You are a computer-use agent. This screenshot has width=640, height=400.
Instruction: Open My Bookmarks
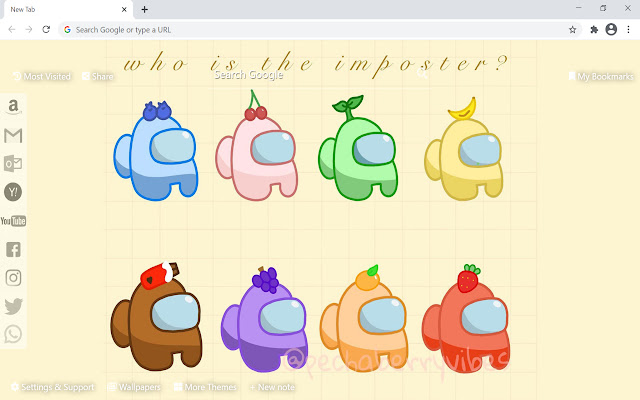click(x=601, y=76)
